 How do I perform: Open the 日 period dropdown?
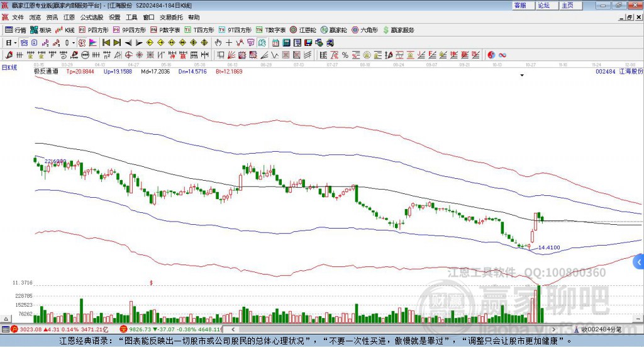[11, 42]
